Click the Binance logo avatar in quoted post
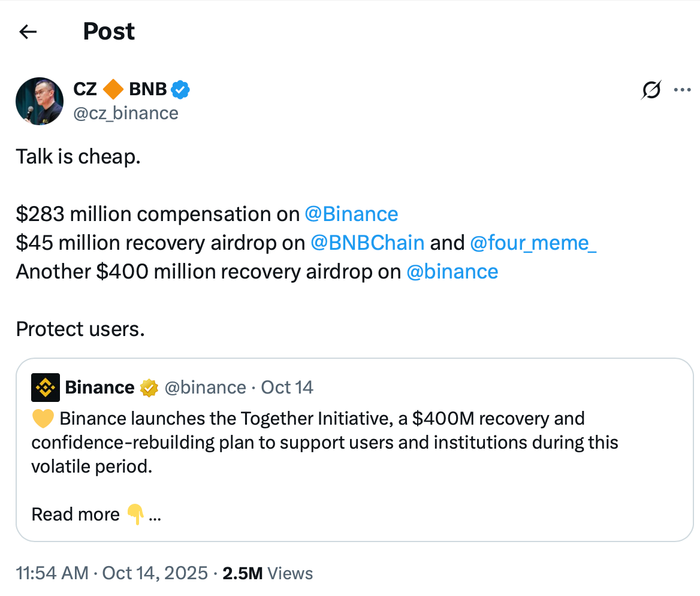Image resolution: width=700 pixels, height=596 pixels. pos(46,388)
